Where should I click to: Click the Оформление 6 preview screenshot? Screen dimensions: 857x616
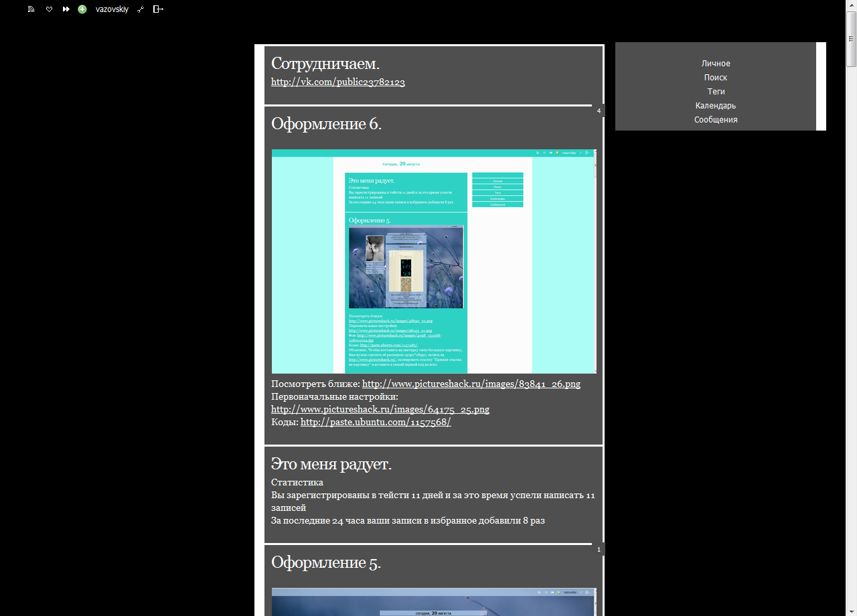(434, 261)
